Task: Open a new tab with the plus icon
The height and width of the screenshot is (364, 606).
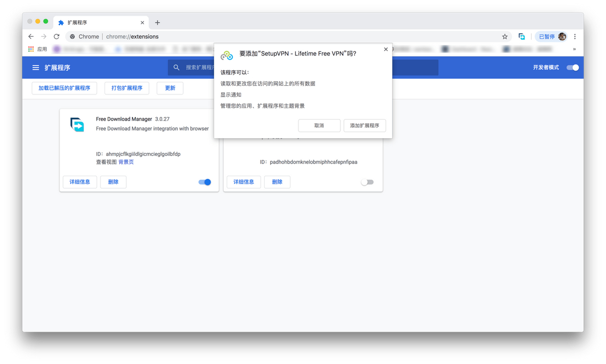Action: (158, 23)
